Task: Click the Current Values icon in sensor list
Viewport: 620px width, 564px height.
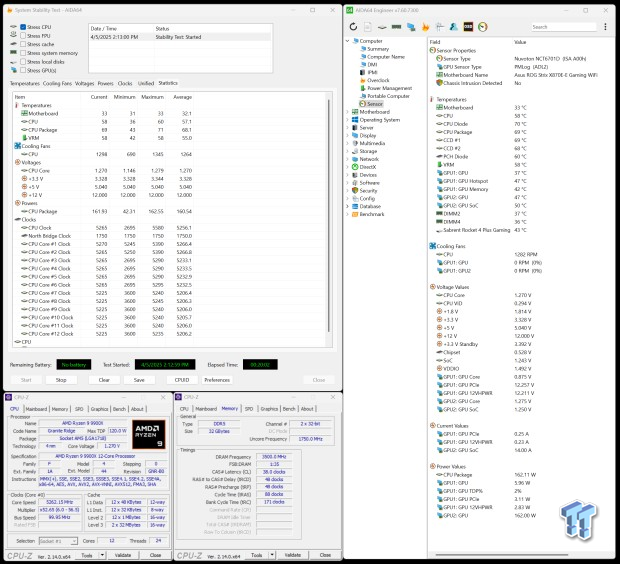Action: tap(433, 426)
